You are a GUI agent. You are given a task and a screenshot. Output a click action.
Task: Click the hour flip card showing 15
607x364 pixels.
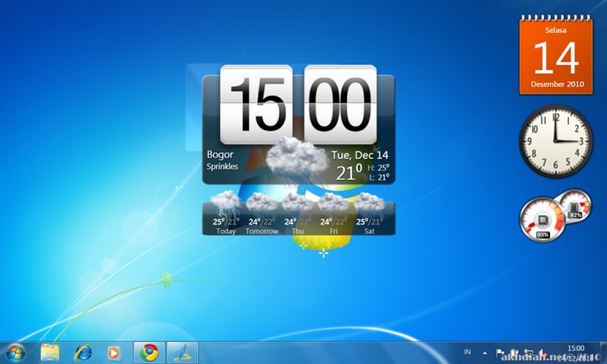point(256,105)
